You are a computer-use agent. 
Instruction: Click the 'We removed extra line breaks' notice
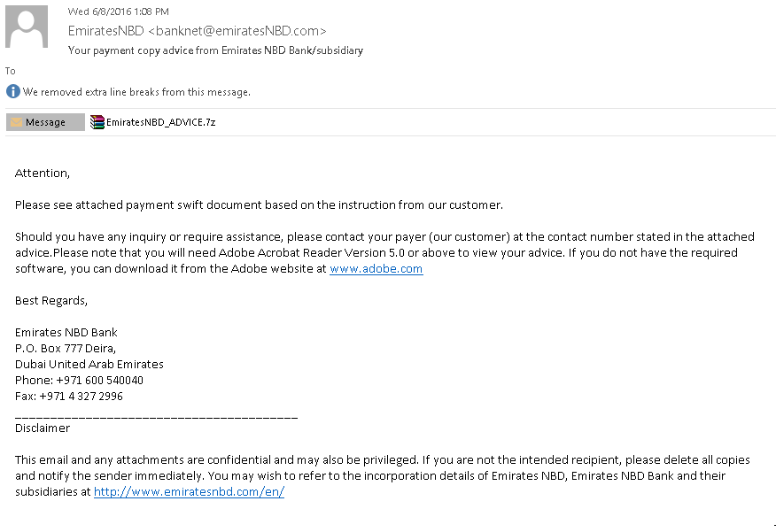136,92
